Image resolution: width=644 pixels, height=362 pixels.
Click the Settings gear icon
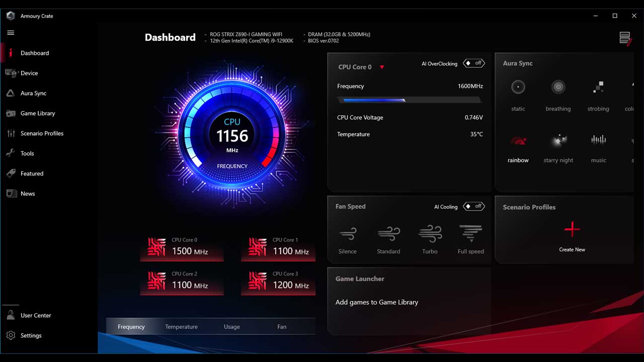(x=11, y=335)
